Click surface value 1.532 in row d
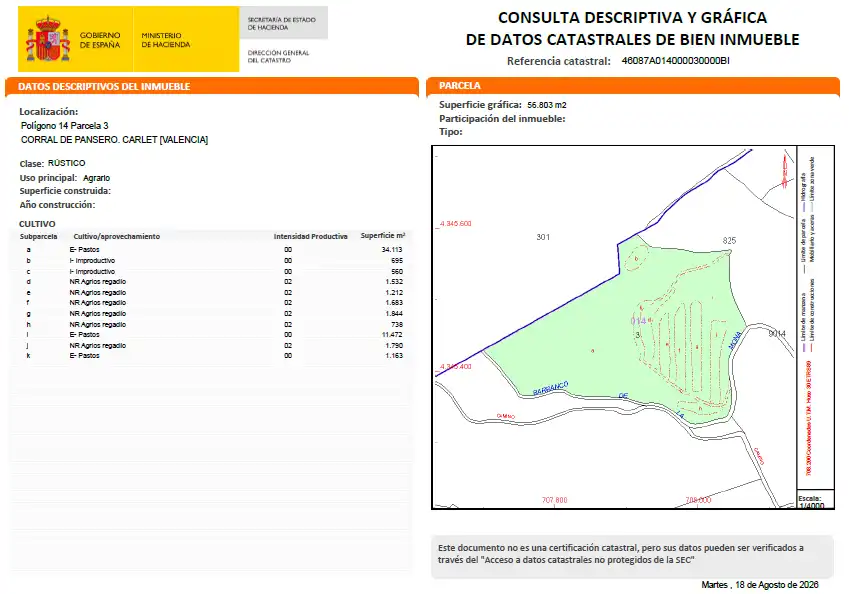Screen dimensions: 849x594 [394, 282]
